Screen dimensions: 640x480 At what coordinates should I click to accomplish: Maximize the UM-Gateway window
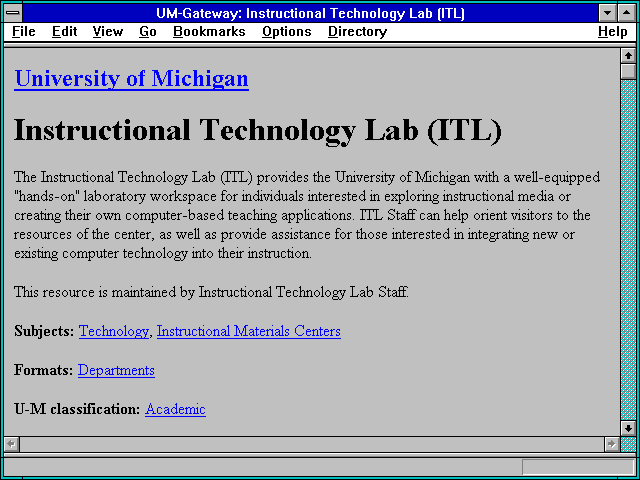[627, 13]
